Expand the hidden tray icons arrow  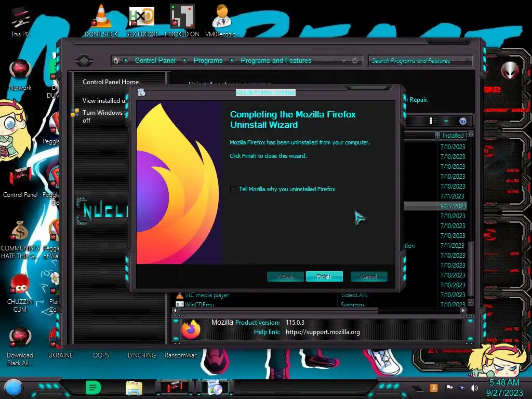[x=417, y=388]
